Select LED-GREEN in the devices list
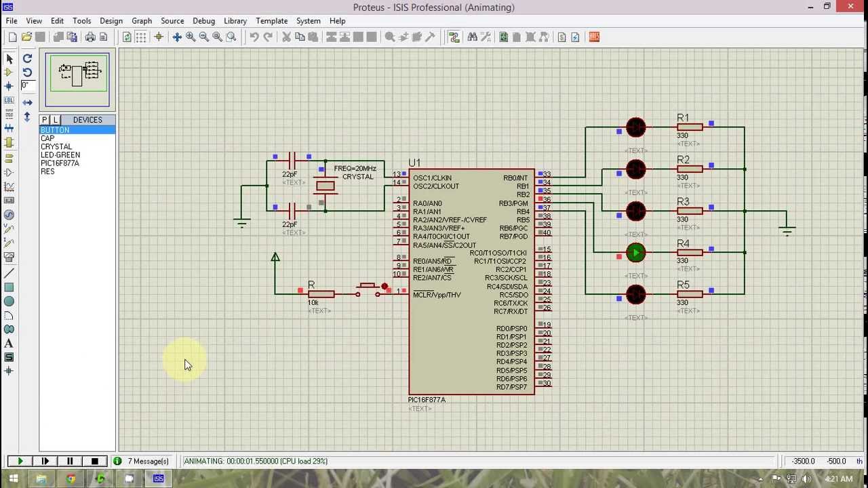The image size is (868, 488). click(x=60, y=155)
